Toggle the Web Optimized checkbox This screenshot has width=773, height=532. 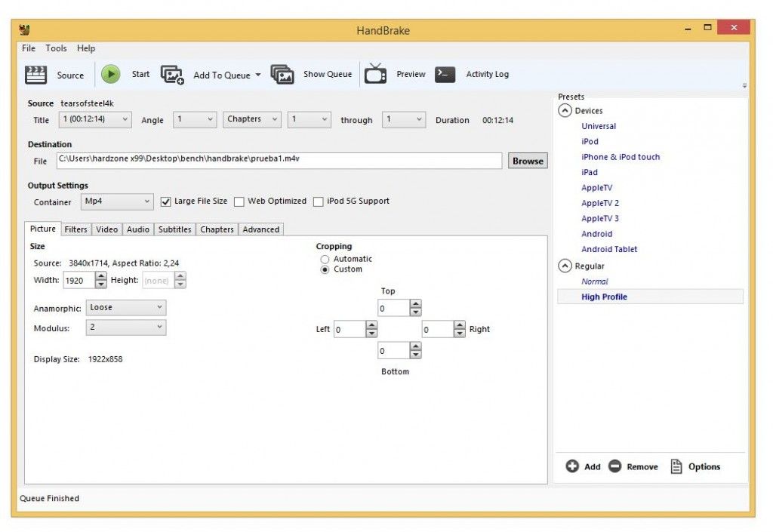click(239, 201)
